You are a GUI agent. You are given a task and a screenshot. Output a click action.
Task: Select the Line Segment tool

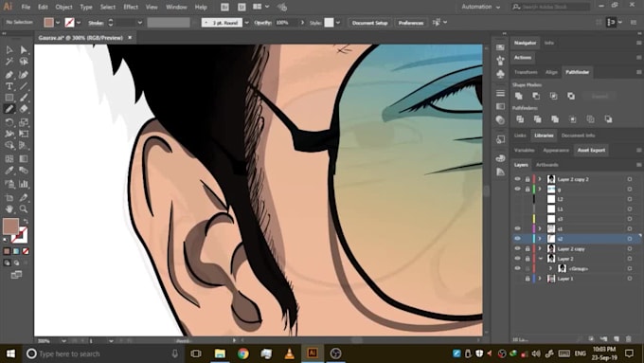coord(24,86)
